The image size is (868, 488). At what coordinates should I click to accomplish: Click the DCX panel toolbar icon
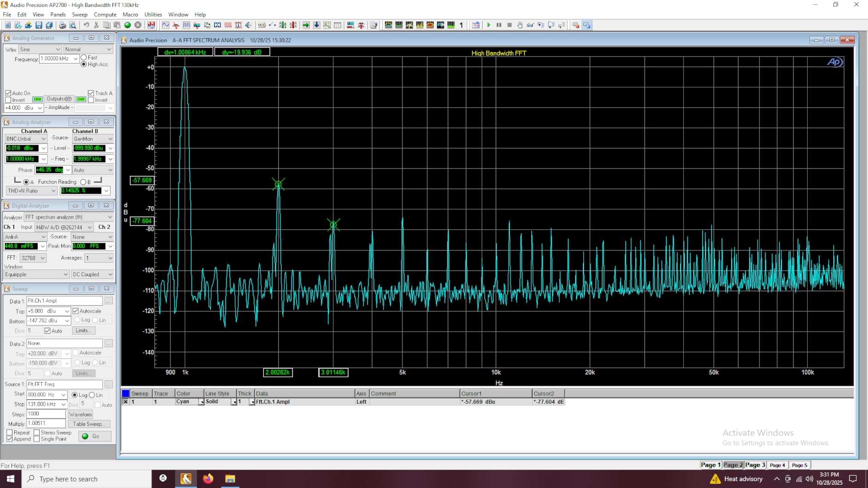point(262,25)
